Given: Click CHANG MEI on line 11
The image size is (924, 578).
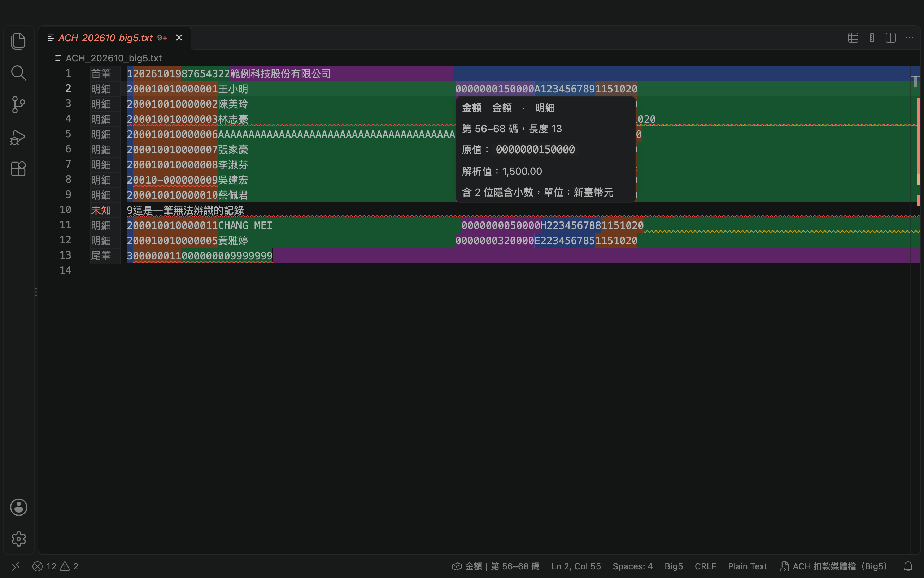Looking at the screenshot, I should tap(245, 225).
